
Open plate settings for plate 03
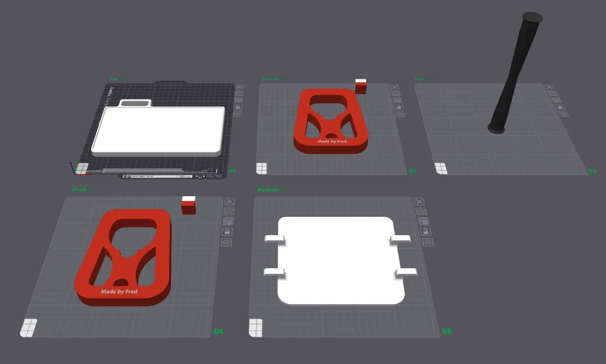(564, 114)
